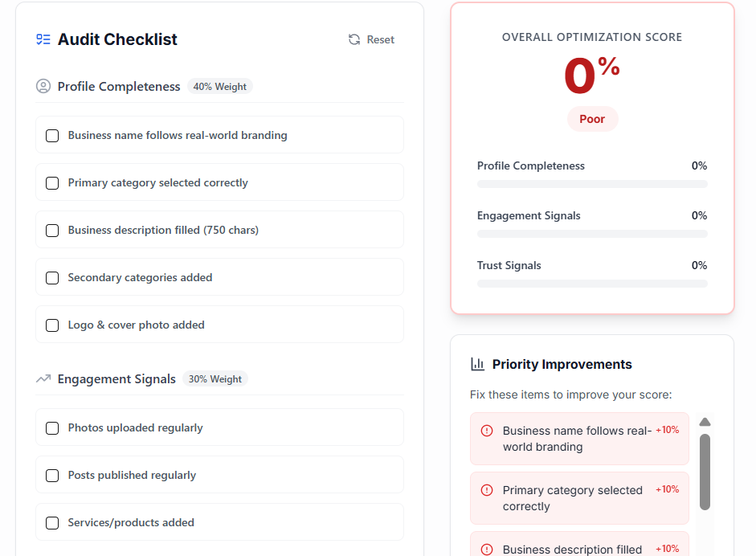
Task: Click the Reset button
Action: click(371, 39)
